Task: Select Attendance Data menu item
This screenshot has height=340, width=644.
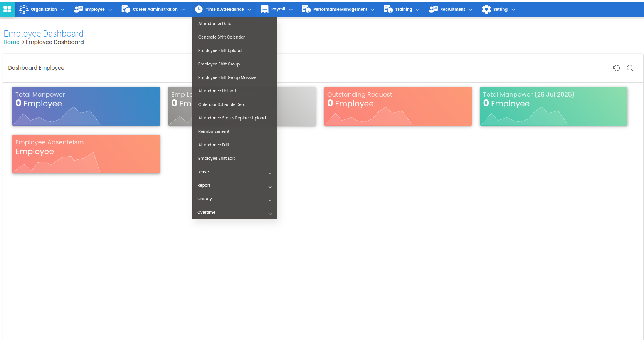Action: pyautogui.click(x=215, y=24)
